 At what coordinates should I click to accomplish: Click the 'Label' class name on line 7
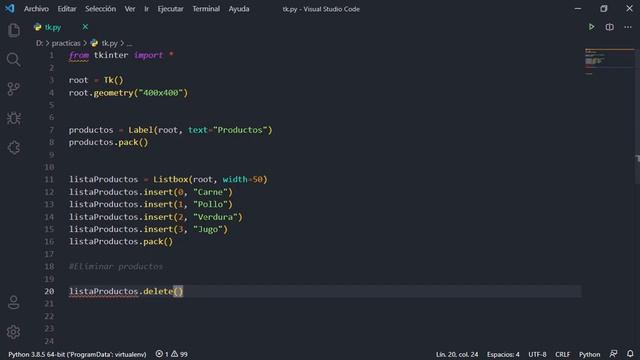(140, 130)
